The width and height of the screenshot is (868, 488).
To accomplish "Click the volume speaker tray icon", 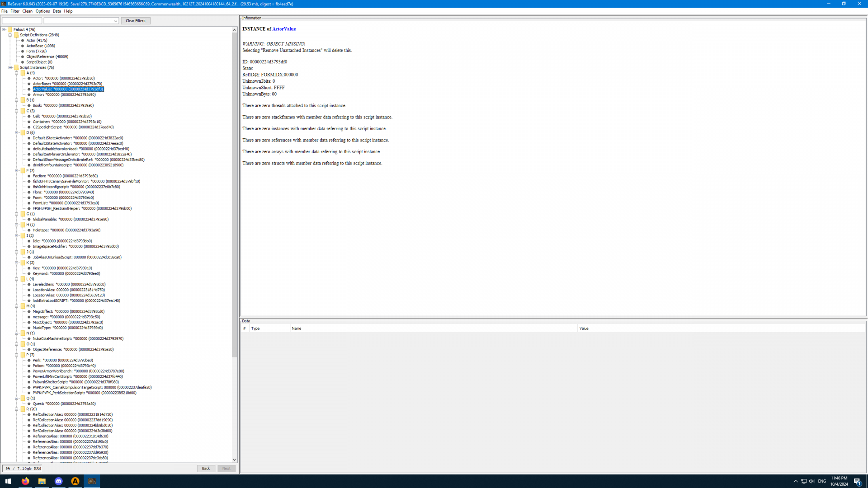I will pyautogui.click(x=811, y=481).
